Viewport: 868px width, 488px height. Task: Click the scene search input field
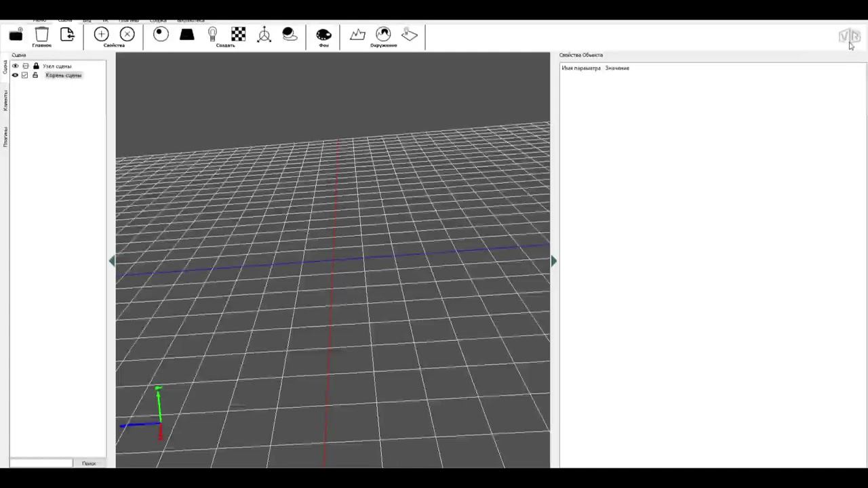coord(41,463)
